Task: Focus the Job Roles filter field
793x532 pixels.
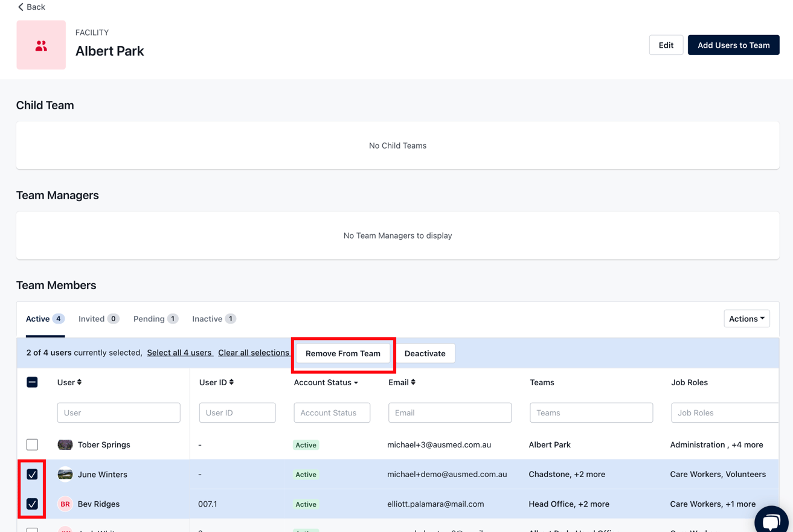Action: pos(725,413)
